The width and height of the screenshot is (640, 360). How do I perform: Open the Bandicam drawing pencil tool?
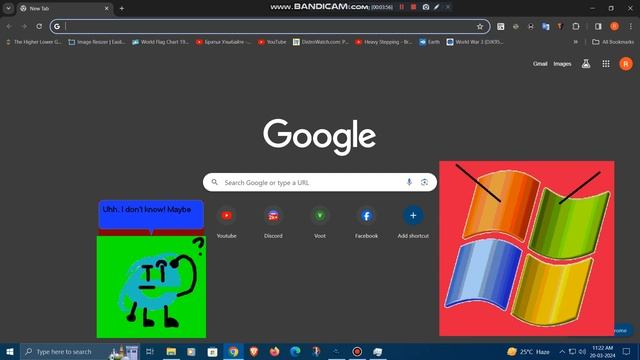point(437,7)
